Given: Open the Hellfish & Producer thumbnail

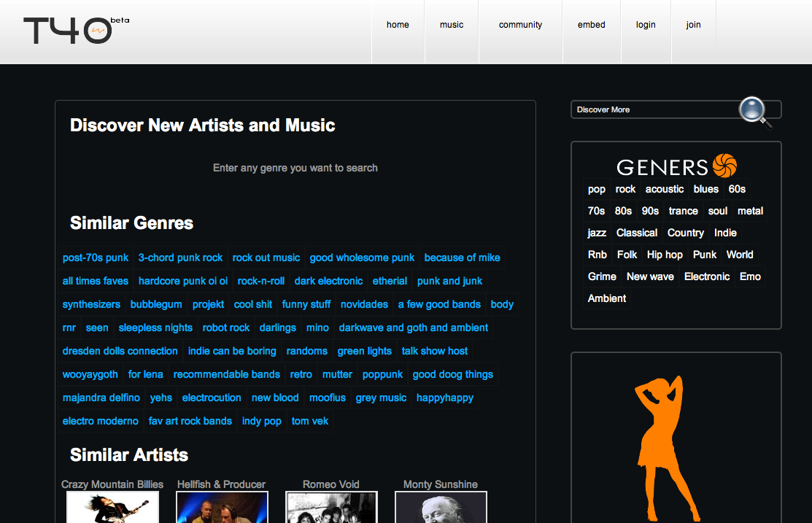Looking at the screenshot, I should click(x=223, y=507).
